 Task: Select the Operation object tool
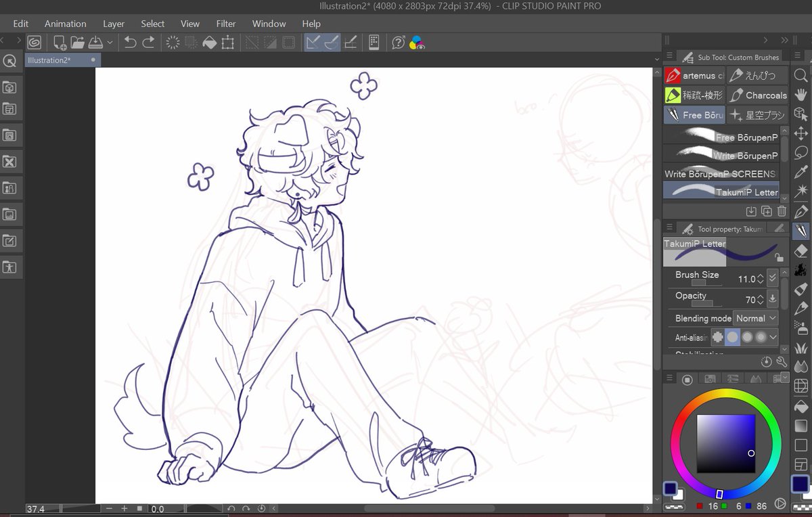[800, 114]
